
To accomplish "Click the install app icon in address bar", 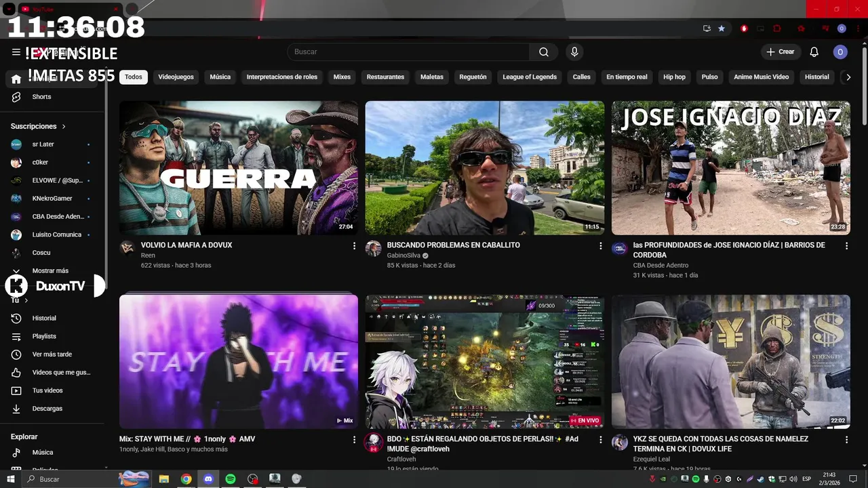I will click(x=707, y=28).
